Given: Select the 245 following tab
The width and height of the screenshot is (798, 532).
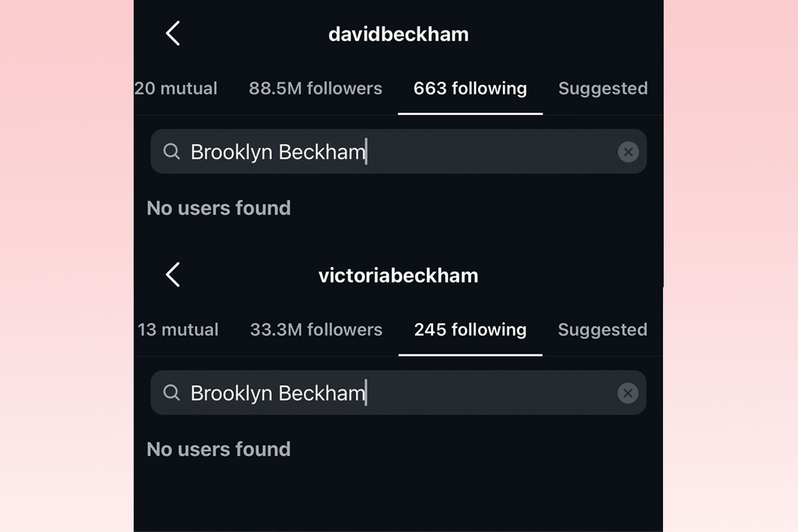Looking at the screenshot, I should coord(470,329).
